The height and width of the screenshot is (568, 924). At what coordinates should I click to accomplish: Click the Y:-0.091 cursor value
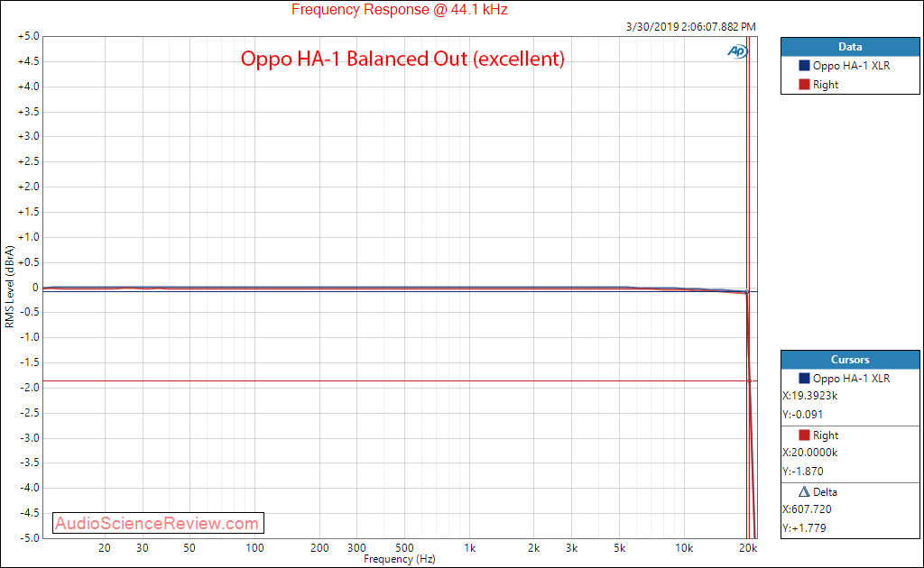point(802,415)
